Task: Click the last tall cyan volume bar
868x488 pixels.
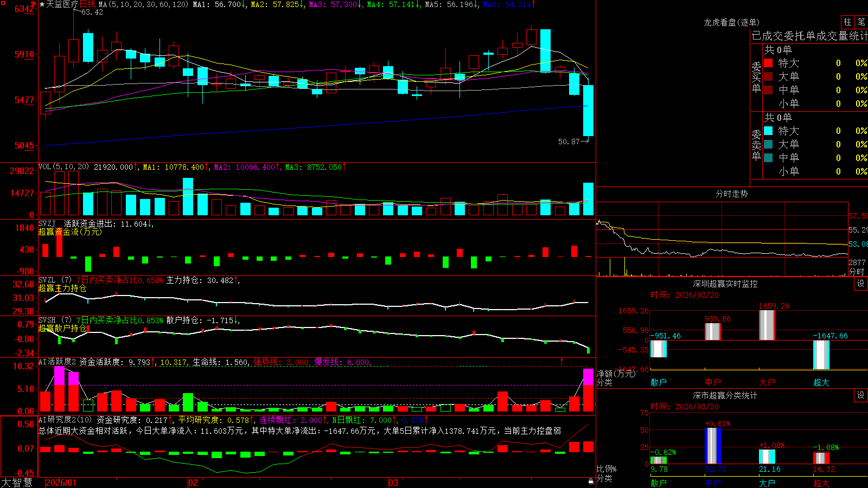Action: point(588,199)
